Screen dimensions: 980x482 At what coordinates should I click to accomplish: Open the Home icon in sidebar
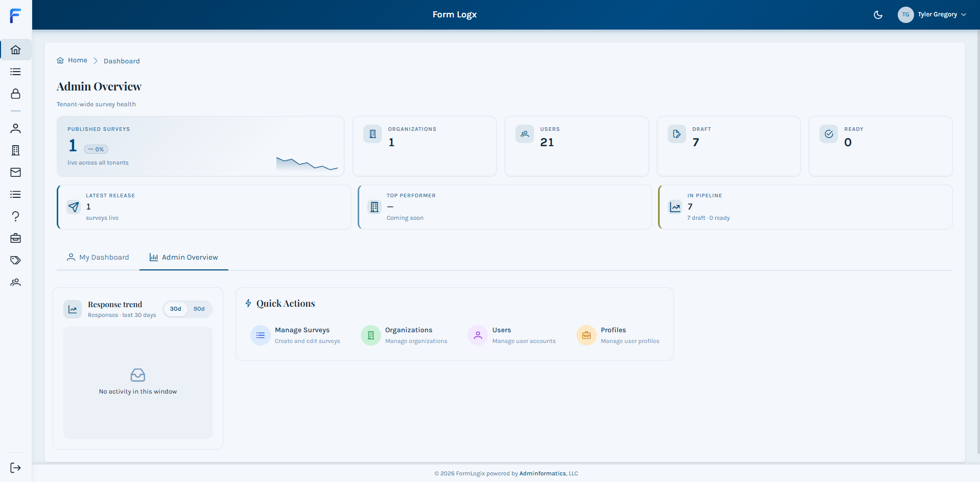tap(16, 50)
